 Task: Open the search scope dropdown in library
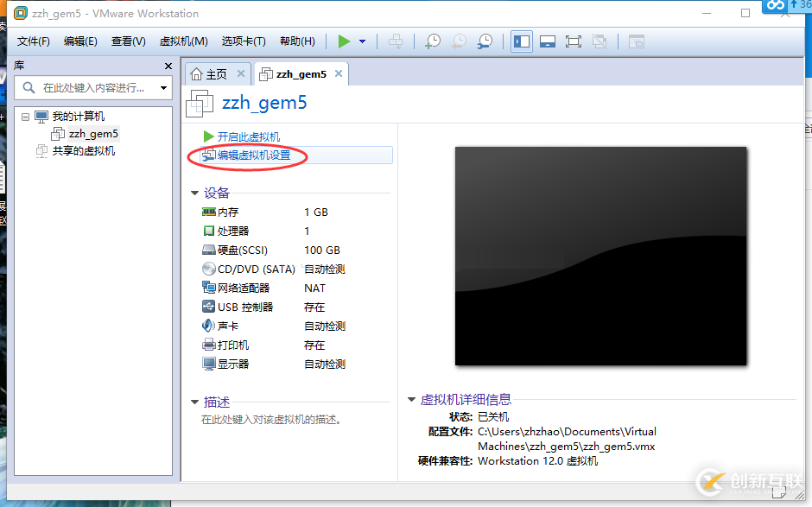[162, 87]
